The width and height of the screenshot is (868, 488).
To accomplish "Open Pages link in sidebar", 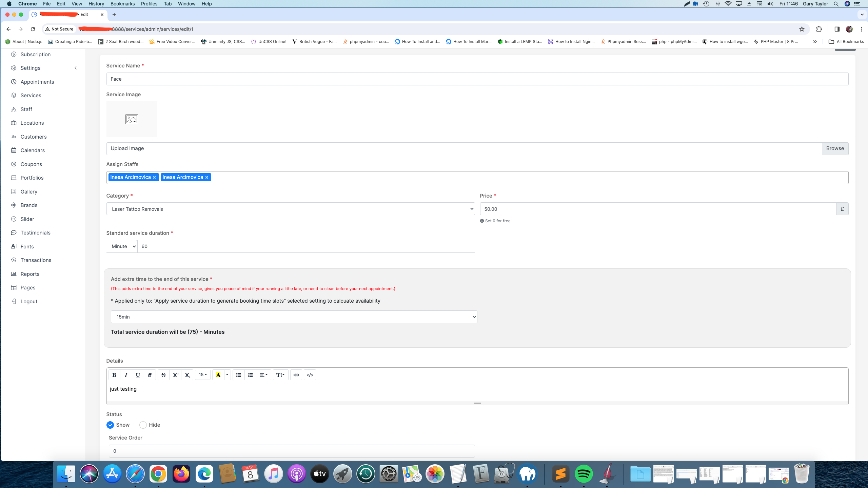I will [x=28, y=287].
